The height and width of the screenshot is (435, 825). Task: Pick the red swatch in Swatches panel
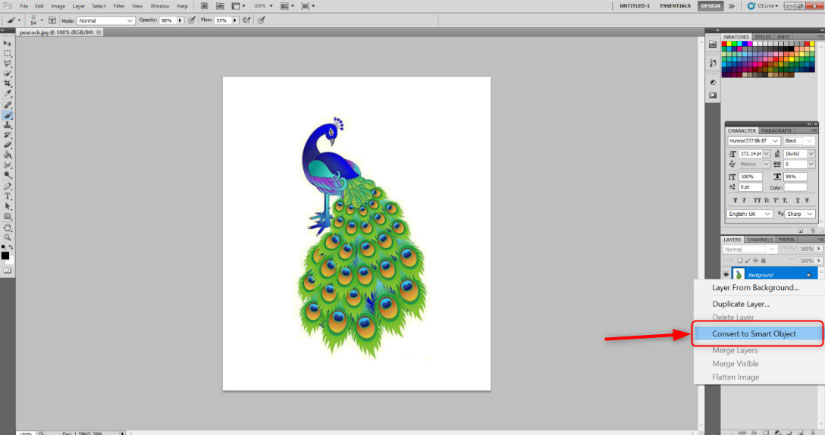pos(725,44)
